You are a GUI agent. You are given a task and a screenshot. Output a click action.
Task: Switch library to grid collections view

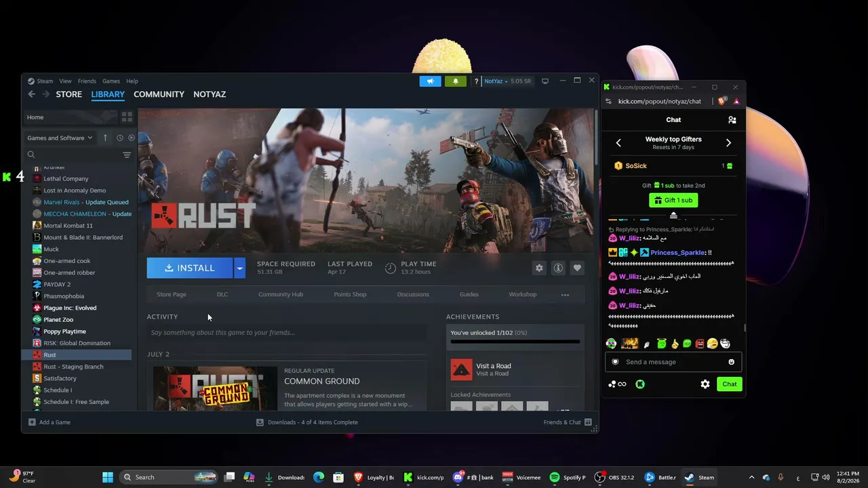127,117
